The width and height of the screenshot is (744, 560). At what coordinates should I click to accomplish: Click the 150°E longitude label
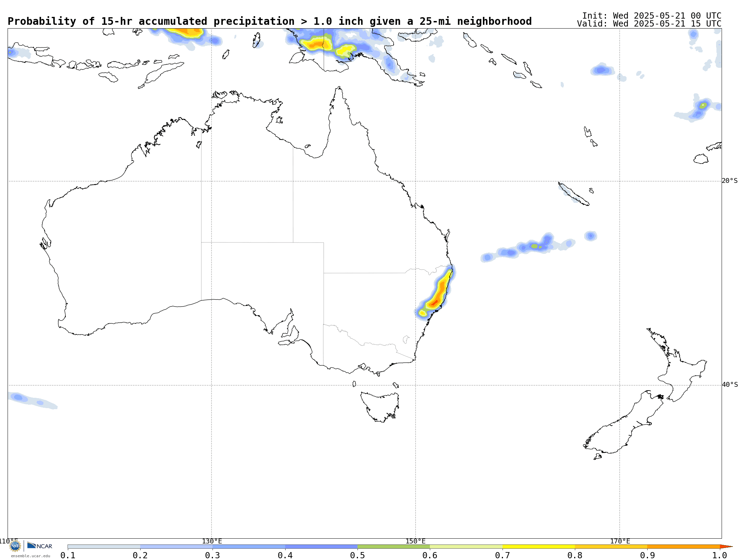pos(415,541)
